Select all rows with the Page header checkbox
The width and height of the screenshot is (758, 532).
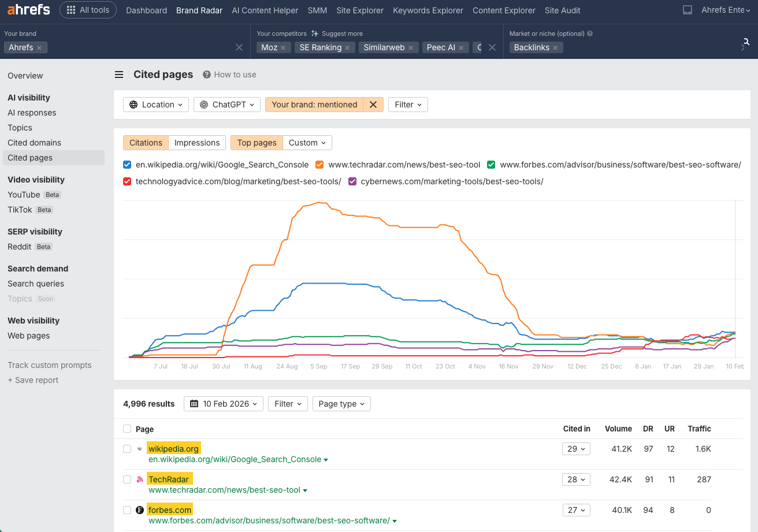coord(127,429)
